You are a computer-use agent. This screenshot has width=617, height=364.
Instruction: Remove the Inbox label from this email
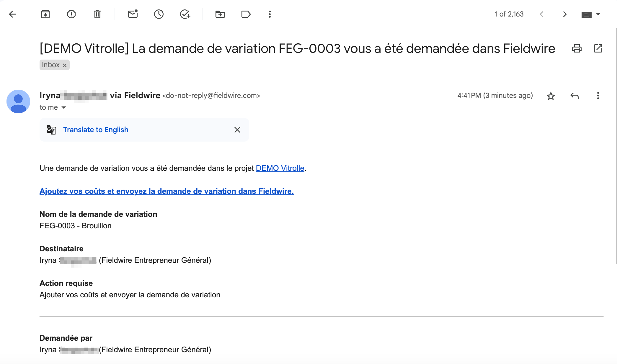65,65
